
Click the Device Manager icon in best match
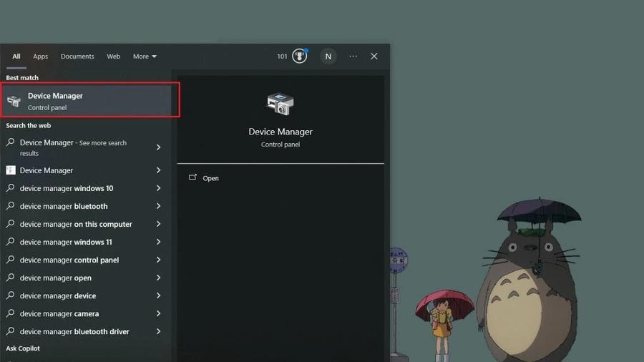[14, 101]
